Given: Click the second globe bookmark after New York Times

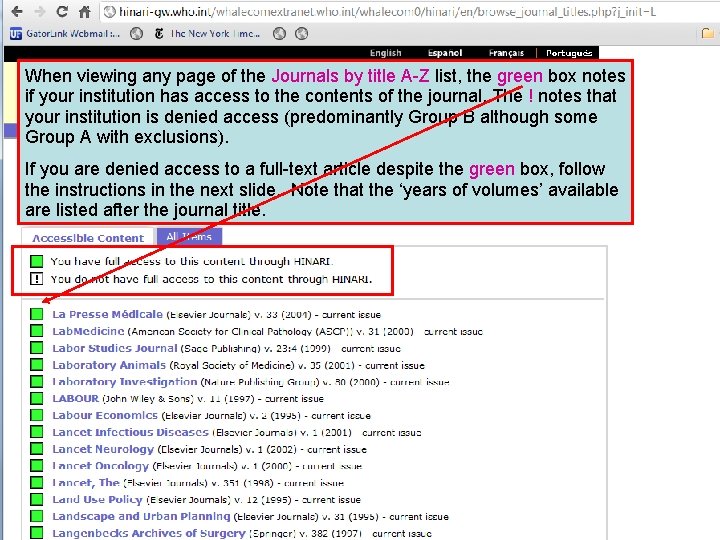Looking at the screenshot, I should tap(301, 34).
